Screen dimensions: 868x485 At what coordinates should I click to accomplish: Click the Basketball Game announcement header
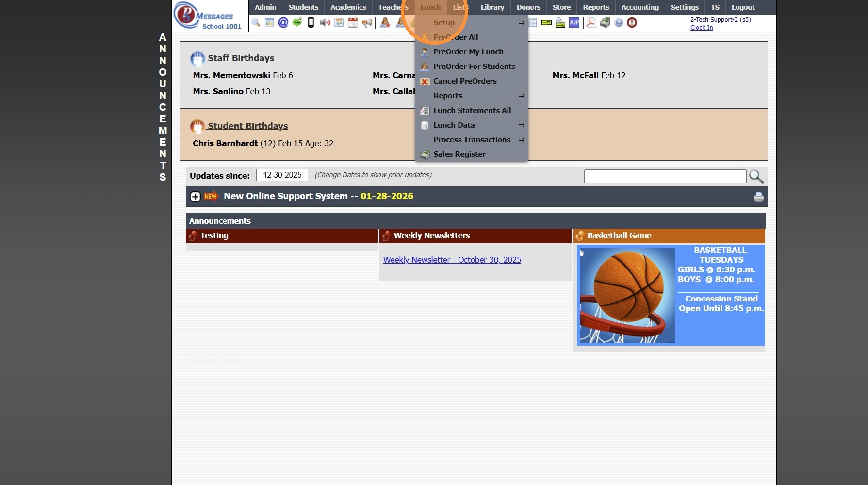[669, 236]
